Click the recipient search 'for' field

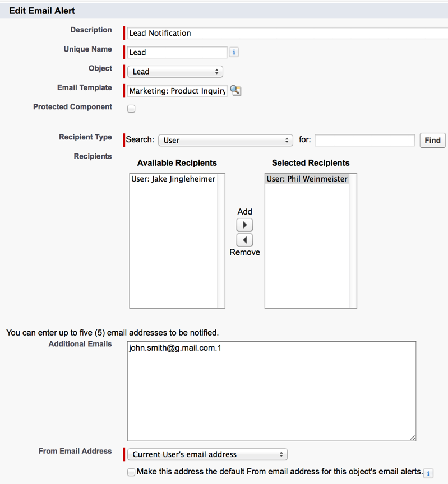(x=364, y=140)
